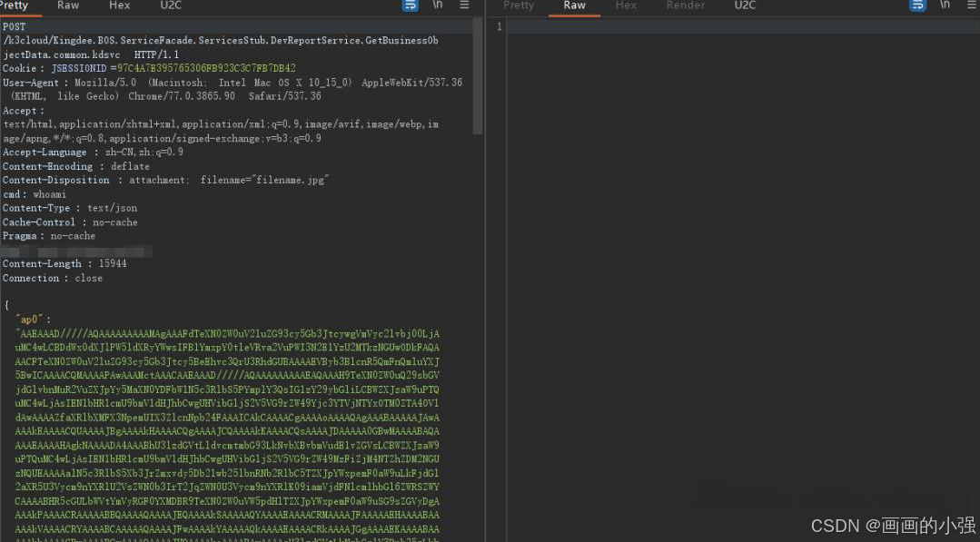Toggle word wrap icon in request panel
The height and width of the screenshot is (542, 980).
410,5
